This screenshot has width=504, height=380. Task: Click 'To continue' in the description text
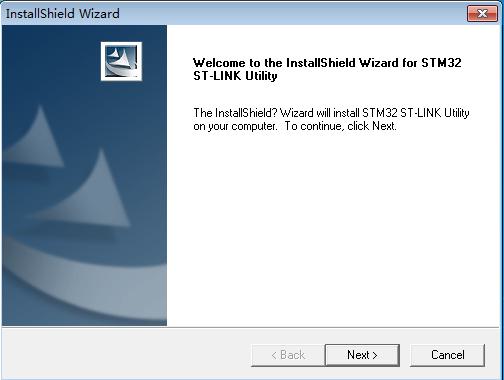312,126
